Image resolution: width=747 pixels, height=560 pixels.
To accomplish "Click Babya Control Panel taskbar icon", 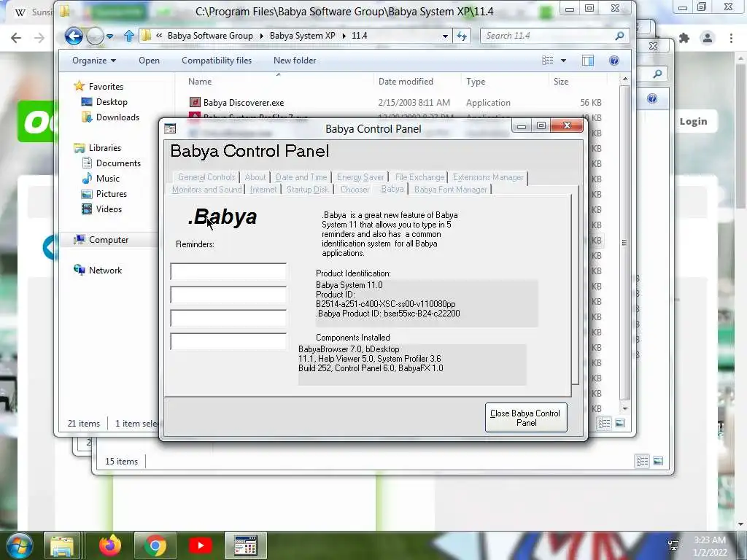I will click(246, 545).
